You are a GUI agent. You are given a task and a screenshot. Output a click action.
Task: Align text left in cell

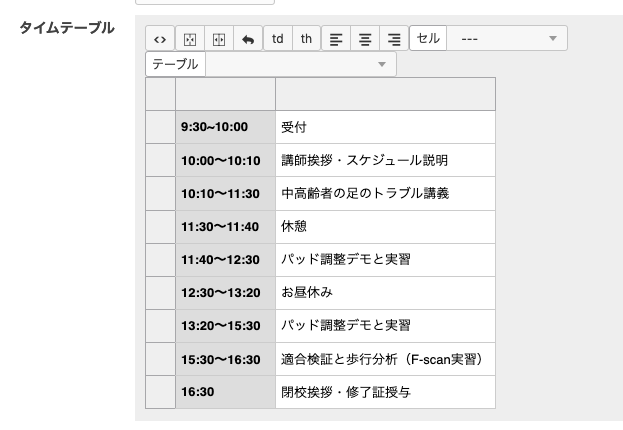pyautogui.click(x=336, y=39)
